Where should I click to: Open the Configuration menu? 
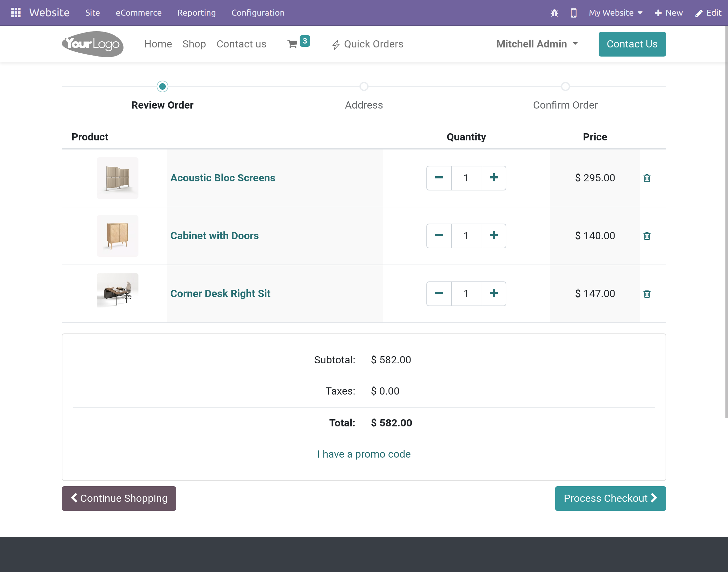258,13
